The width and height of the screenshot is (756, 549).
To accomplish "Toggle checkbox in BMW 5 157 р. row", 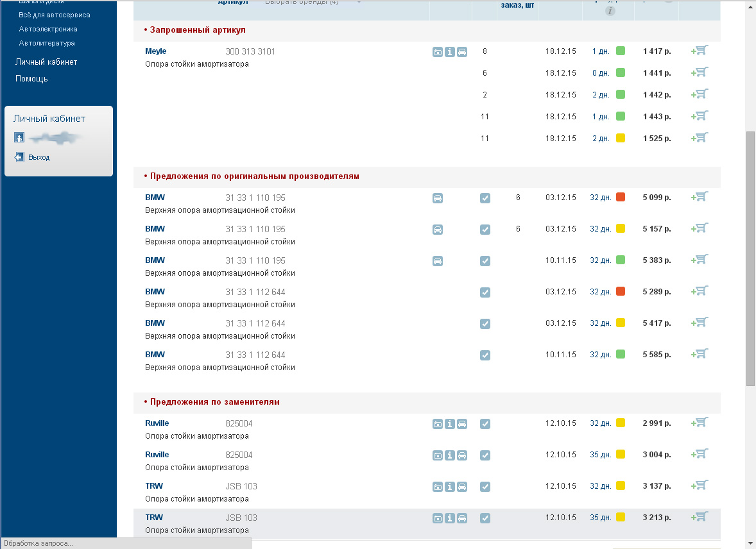I will 485,230.
